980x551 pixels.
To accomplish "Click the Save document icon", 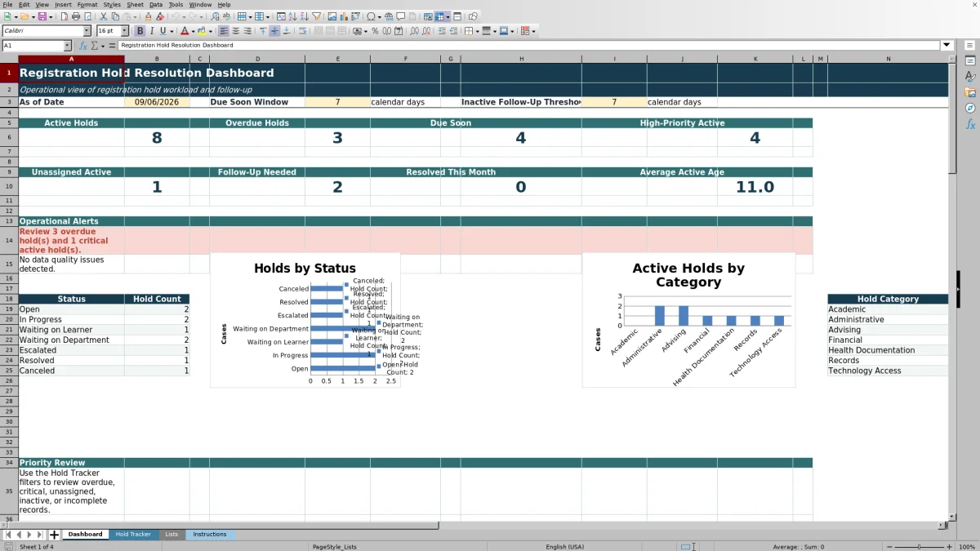I will tap(42, 16).
